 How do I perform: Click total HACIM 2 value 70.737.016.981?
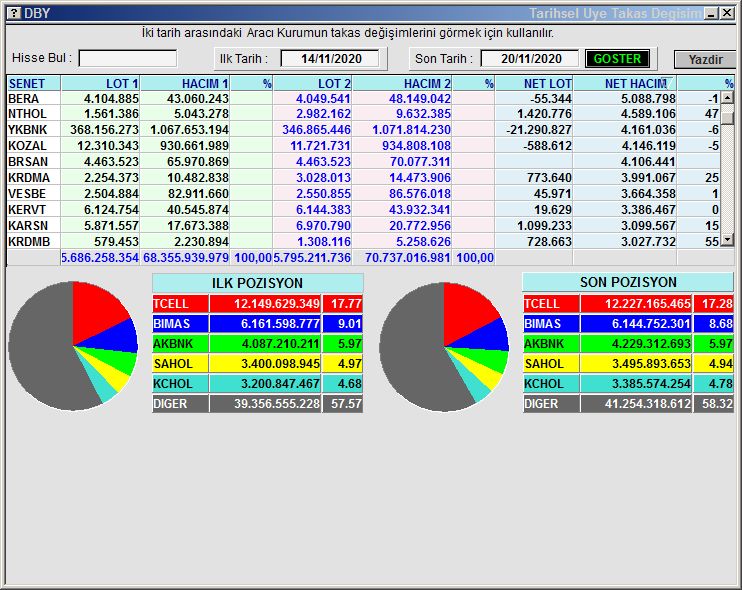point(407,258)
